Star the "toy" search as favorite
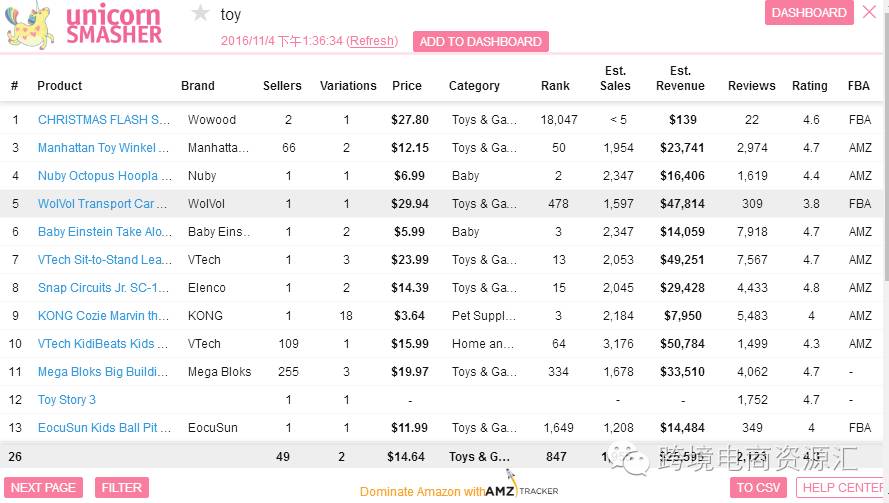Screen dimensions: 889x503 201,14
